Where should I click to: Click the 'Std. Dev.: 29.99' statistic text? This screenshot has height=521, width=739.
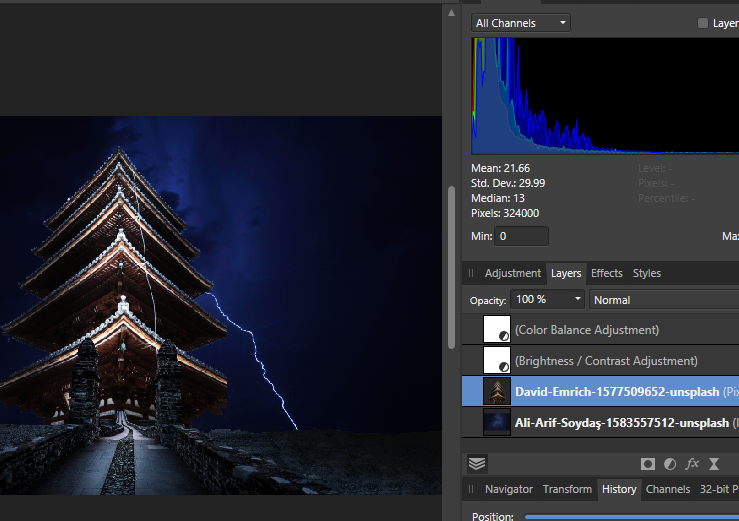[x=508, y=183]
